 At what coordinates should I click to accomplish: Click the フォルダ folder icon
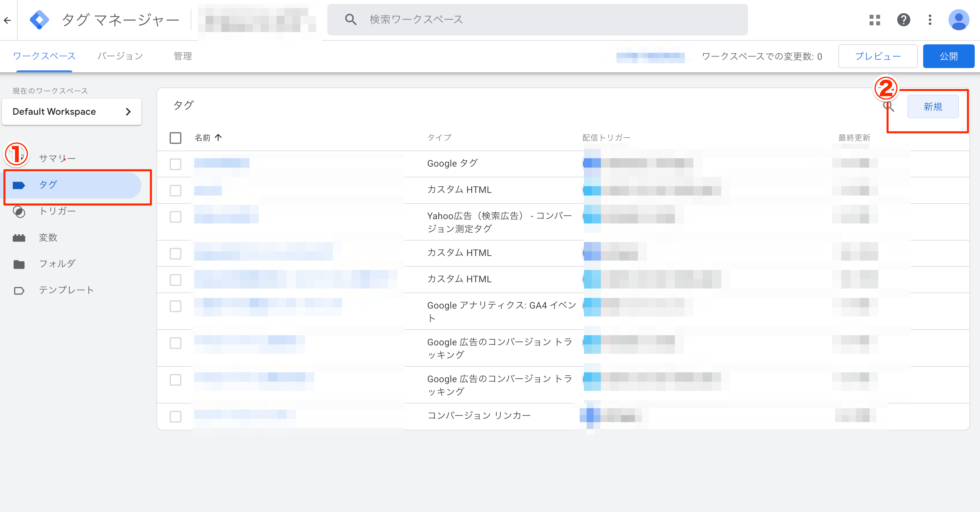[19, 264]
